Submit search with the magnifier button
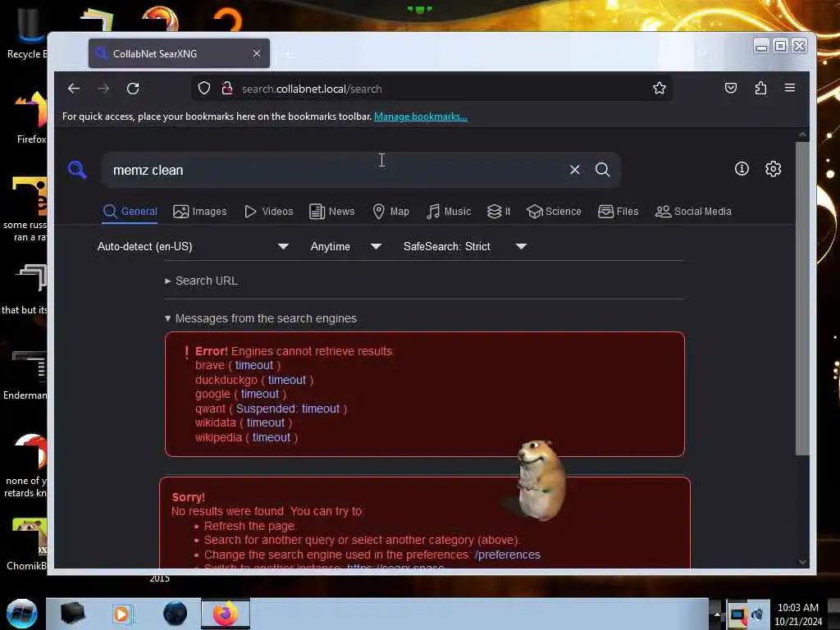This screenshot has height=630, width=840. point(603,170)
